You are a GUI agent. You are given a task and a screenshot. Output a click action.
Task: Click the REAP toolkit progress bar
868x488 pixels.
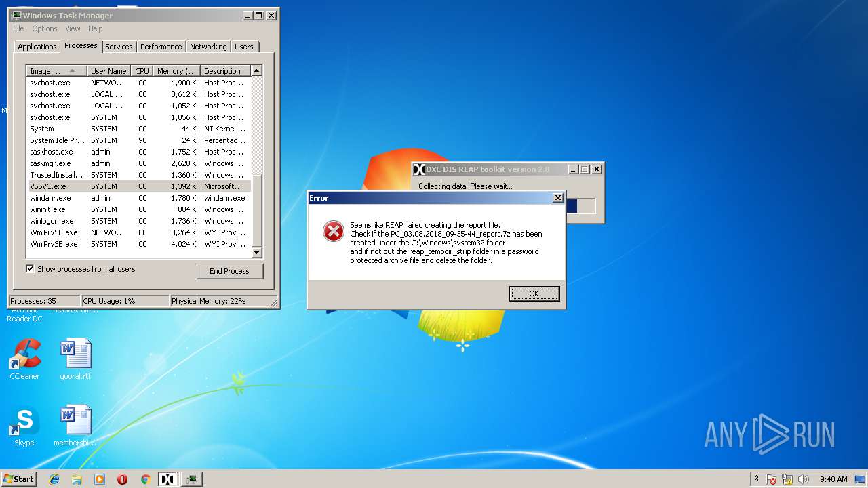(580, 206)
